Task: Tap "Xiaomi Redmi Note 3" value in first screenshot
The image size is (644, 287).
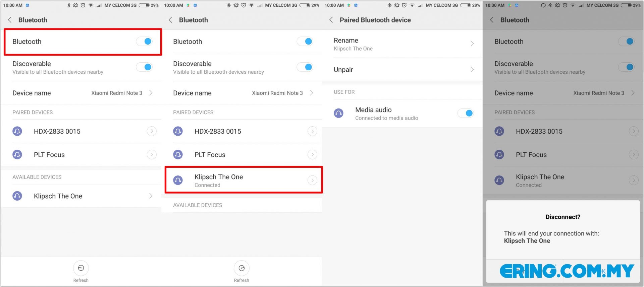Action: [117, 93]
